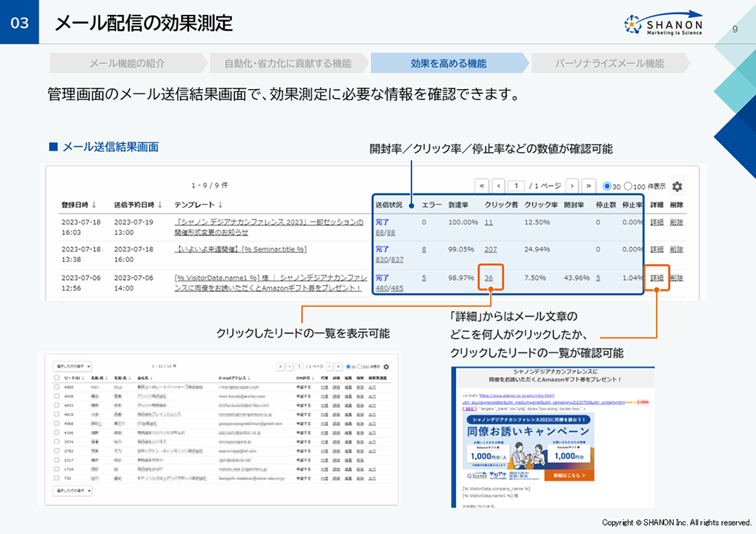This screenshot has width=756, height=534.
Task: Click the 88/88 send status link
Action: [x=385, y=232]
